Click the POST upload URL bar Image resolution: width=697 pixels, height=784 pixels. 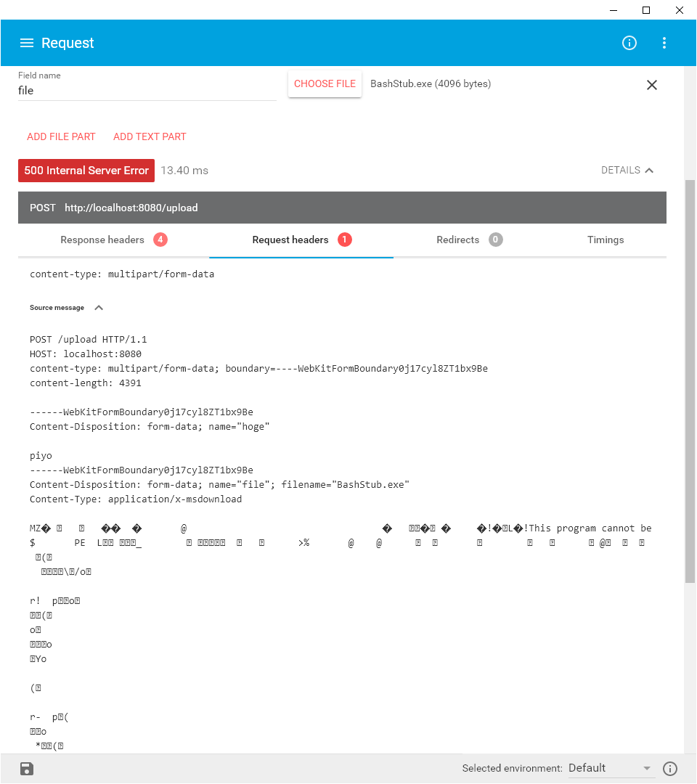pyautogui.click(x=342, y=208)
